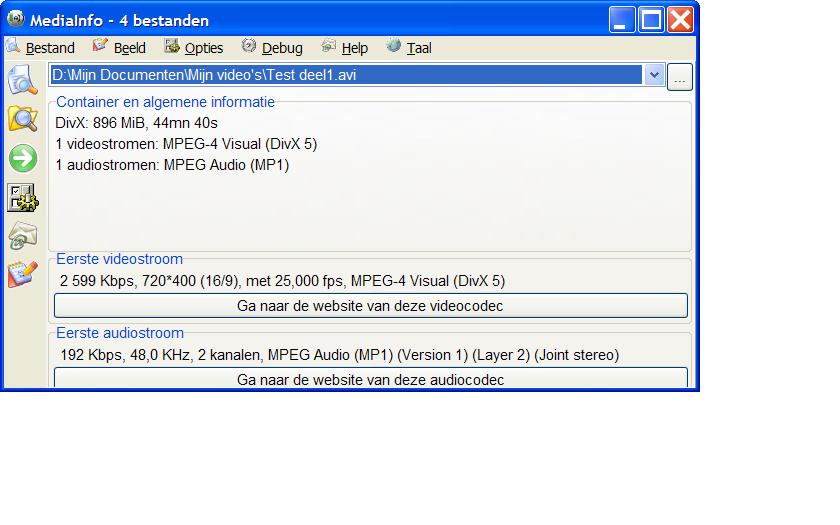Close the MediaInfo window

click(680, 20)
